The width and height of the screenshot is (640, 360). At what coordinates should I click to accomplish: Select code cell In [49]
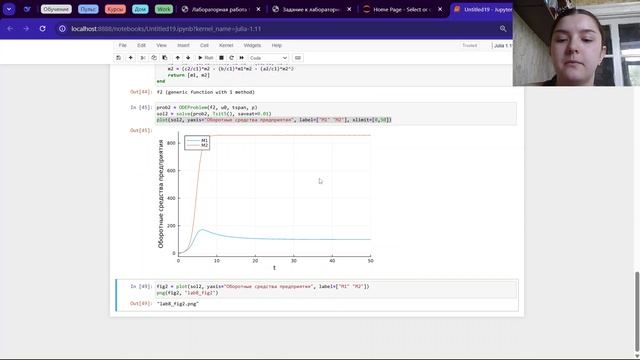click(336, 289)
